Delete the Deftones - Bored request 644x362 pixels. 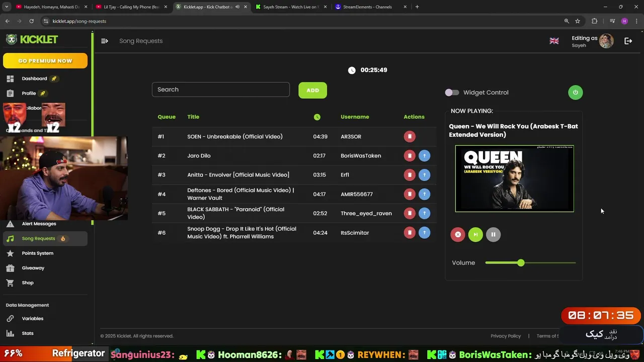tap(410, 194)
